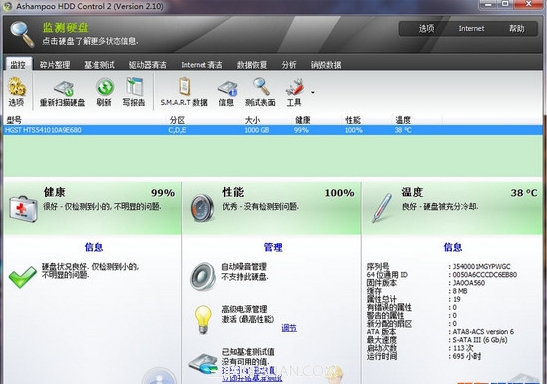Click the 型号 column header
The height and width of the screenshot is (384, 547).
pyautogui.click(x=14, y=120)
